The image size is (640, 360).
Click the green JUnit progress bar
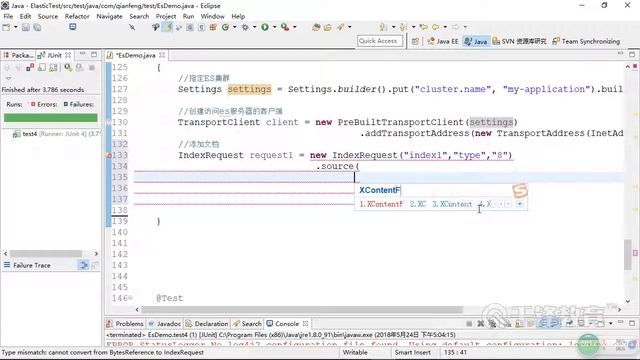click(51, 118)
